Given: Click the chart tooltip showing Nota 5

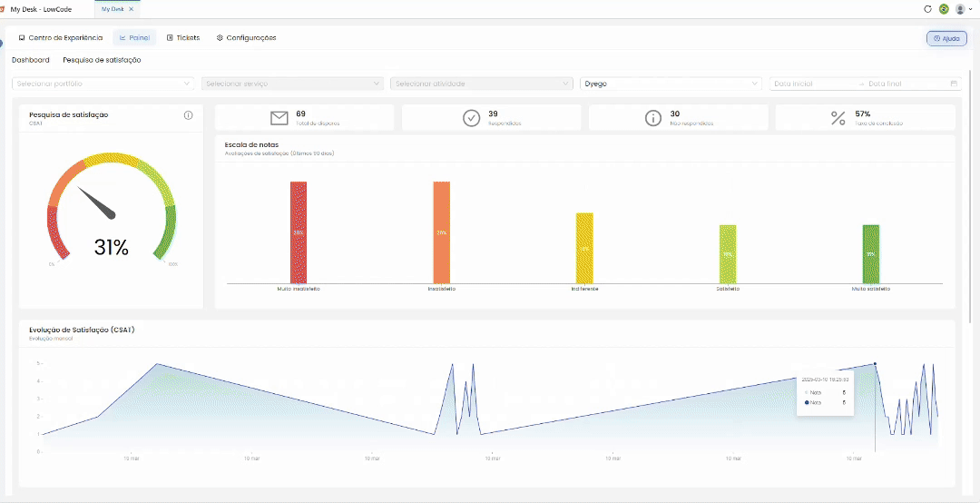Looking at the screenshot, I should (825, 392).
